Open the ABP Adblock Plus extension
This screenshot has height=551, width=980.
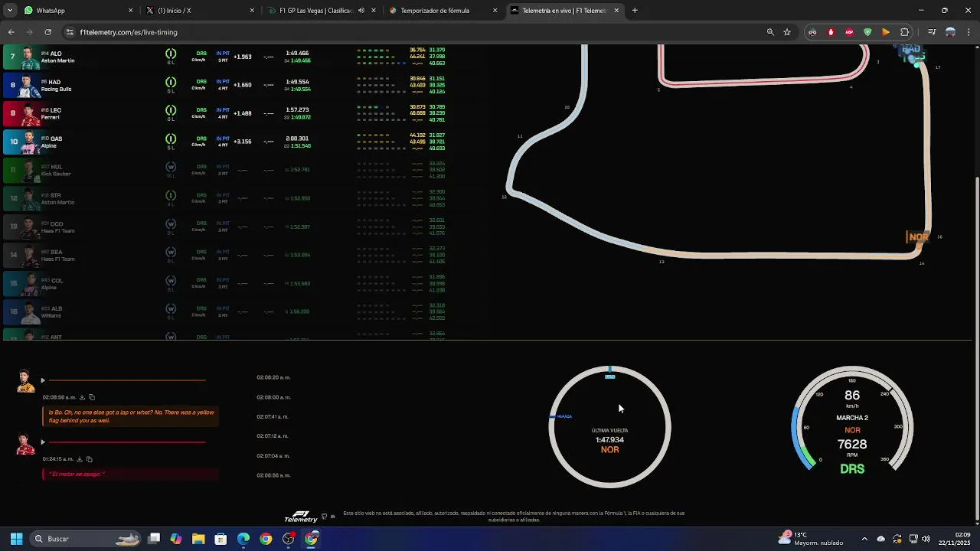pyautogui.click(x=849, y=32)
